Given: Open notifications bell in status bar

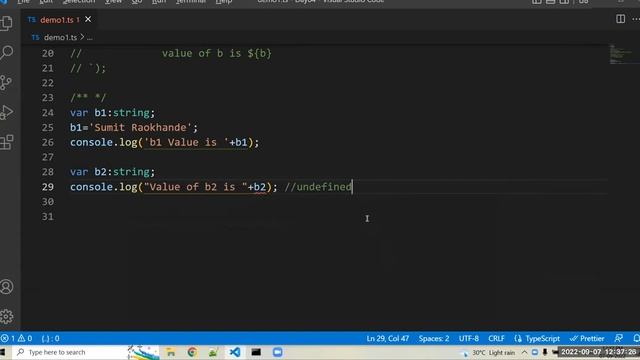Looking at the screenshot, I should coord(636,338).
